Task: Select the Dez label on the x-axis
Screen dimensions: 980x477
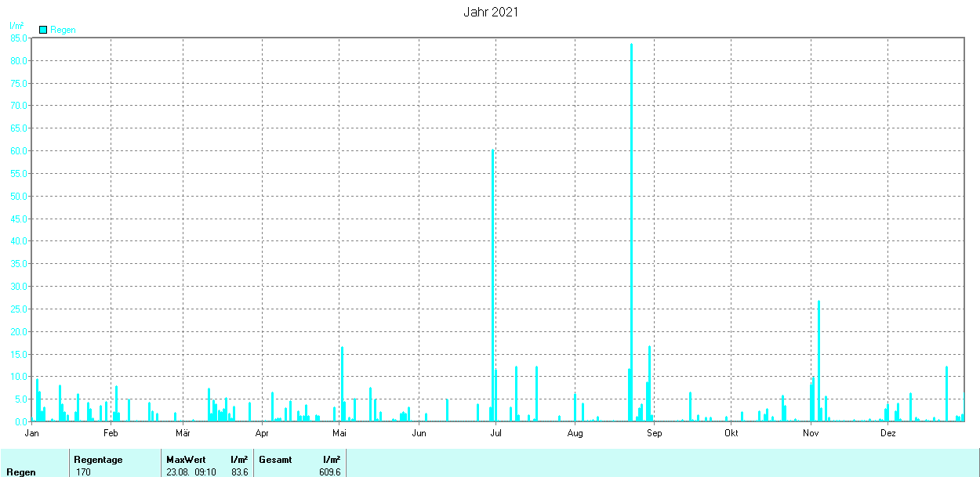Action: [x=887, y=432]
